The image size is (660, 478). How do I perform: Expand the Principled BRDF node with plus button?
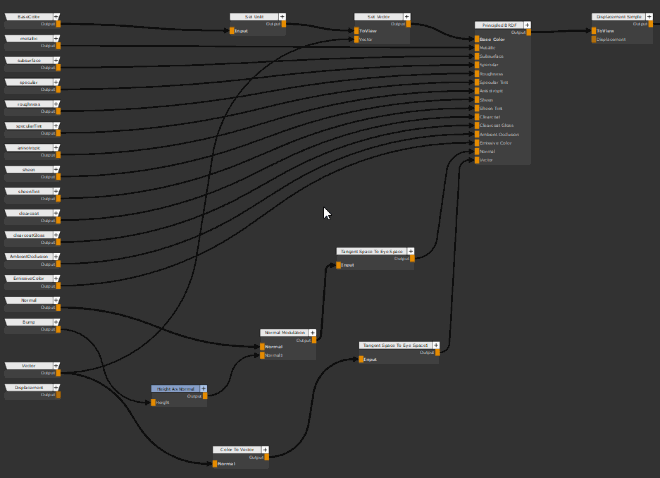(527, 24)
